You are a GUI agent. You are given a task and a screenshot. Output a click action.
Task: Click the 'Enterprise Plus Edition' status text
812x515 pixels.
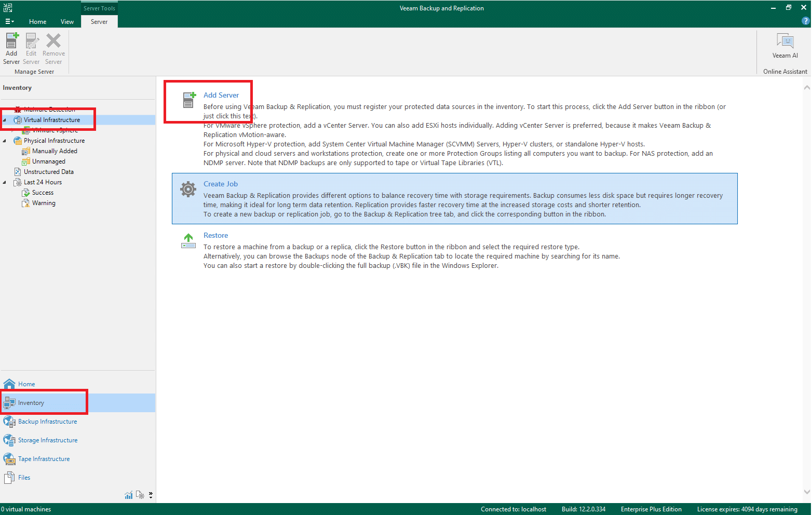[x=651, y=509]
